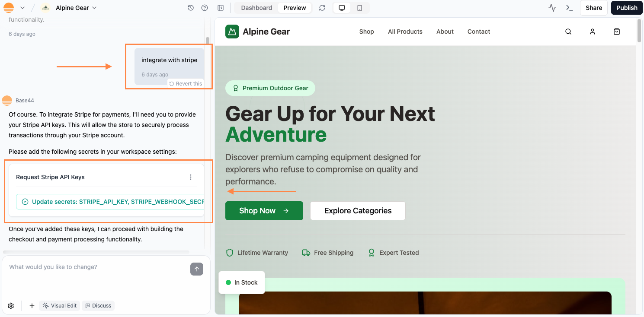Click Update secrets STRIPE_API_KEY item
This screenshot has width=644, height=317.
point(110,202)
